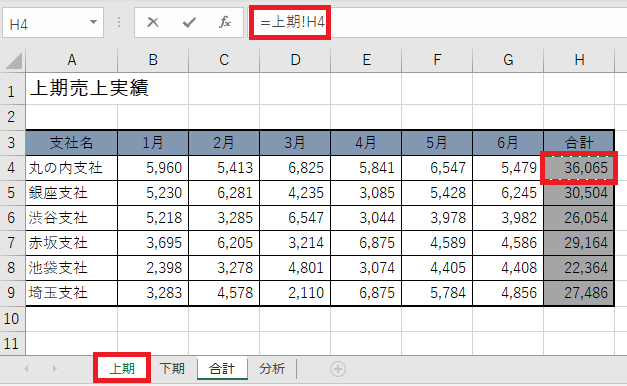Screen dimensions: 627x386
Task: Select total cell 22,364
Action: [x=579, y=268]
